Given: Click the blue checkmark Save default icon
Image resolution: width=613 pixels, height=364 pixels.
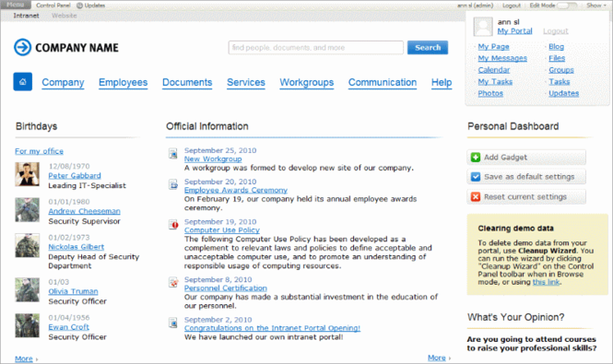Looking at the screenshot, I should (476, 177).
